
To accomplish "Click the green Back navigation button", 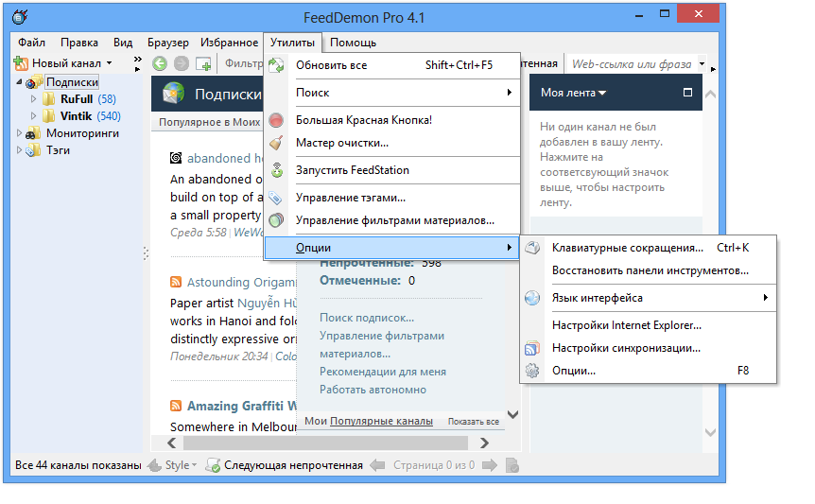I will pos(160,63).
